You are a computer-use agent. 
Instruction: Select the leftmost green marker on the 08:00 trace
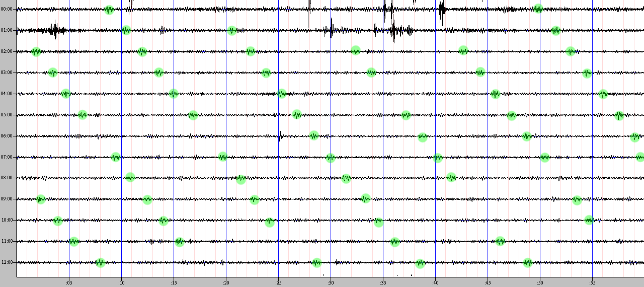[130, 177]
